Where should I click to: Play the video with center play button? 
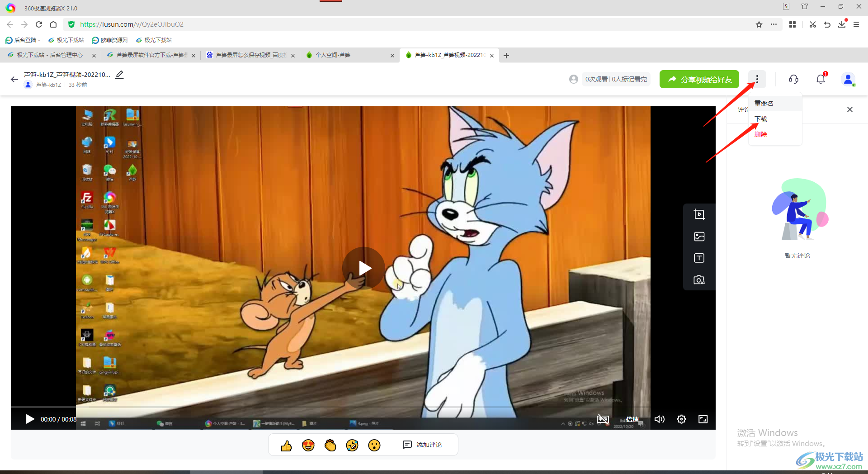click(363, 268)
